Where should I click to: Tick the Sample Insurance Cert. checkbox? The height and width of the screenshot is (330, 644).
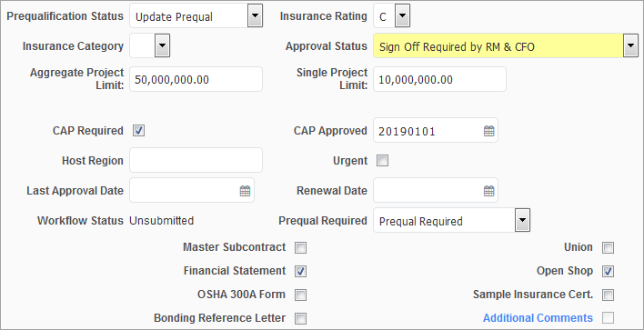[x=608, y=295]
